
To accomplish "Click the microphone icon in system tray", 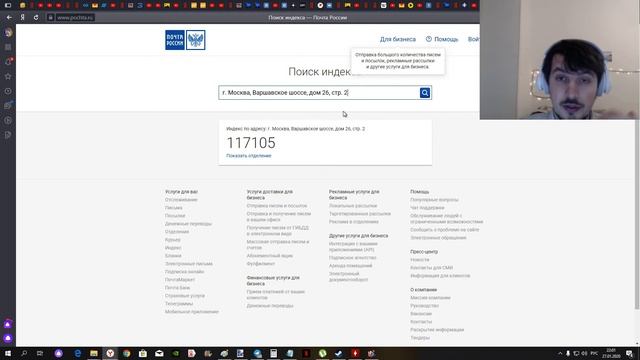I will (568, 353).
